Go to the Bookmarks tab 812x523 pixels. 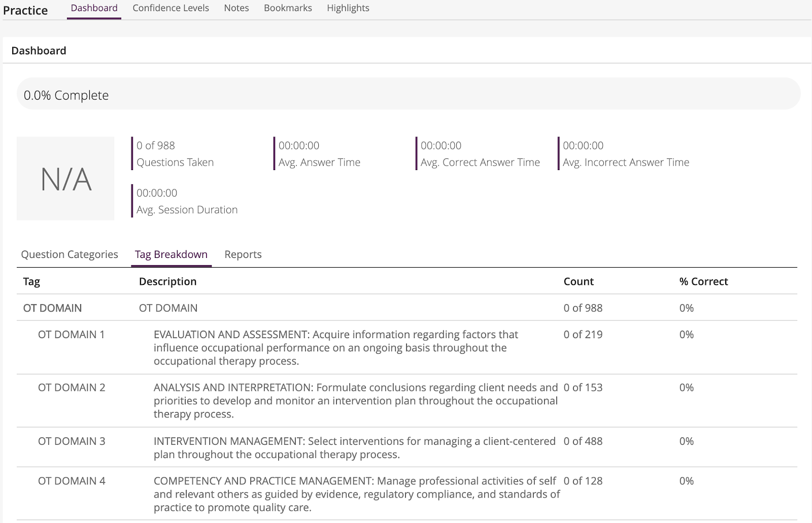[288, 8]
